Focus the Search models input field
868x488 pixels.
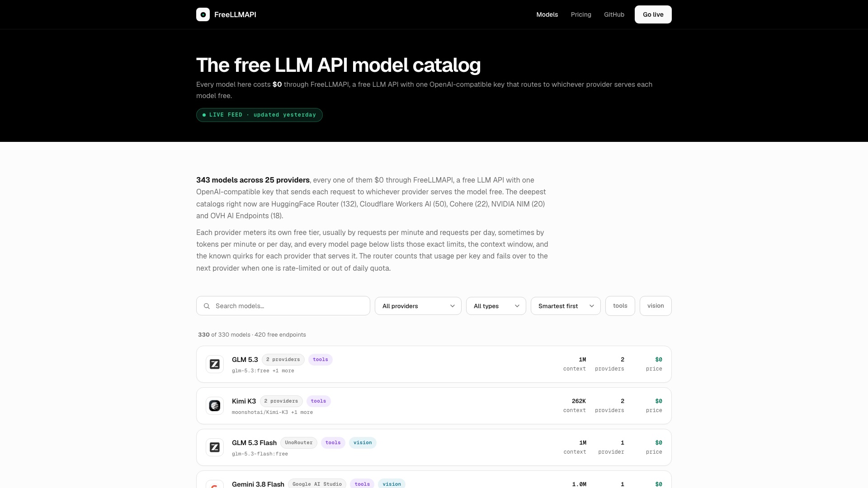283,306
